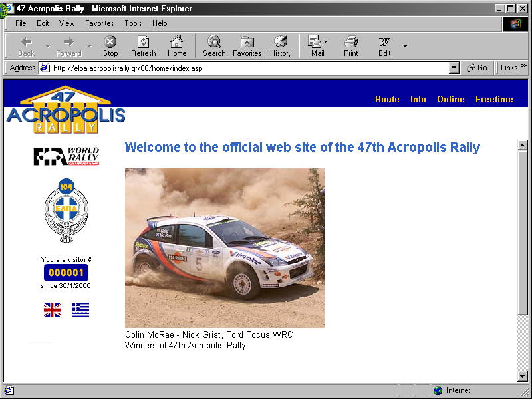Click the page scrollbar down arrow
The image size is (532, 399).
[x=523, y=376]
